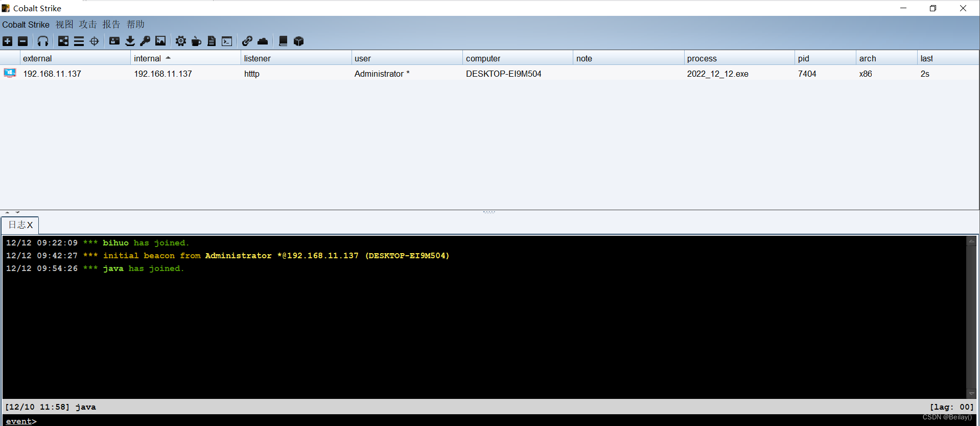Screen dimensions: 980x426
Task: Click the http listener cell
Action: pyautogui.click(x=252, y=74)
